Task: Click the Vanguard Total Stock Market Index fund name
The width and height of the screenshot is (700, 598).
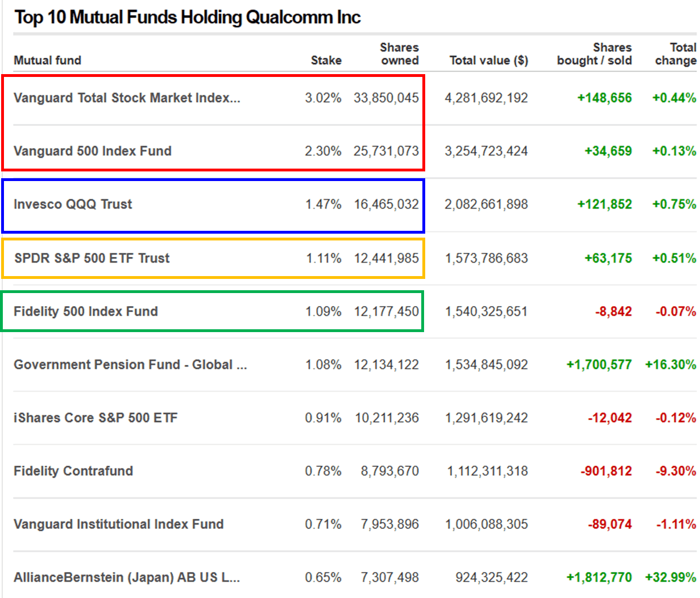Action: pos(127,98)
